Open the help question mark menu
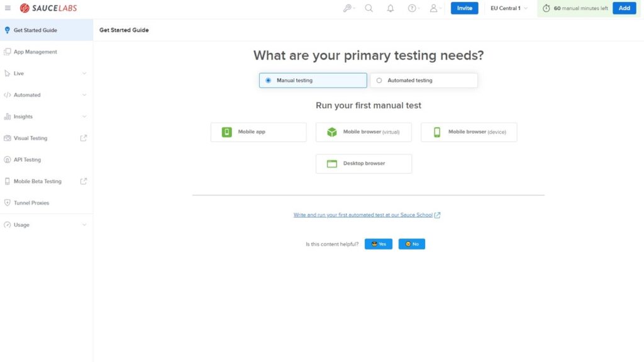644x362 pixels. coord(412,8)
